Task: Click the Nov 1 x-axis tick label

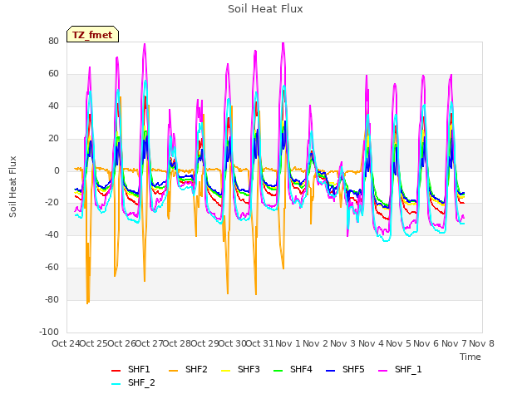Action: (x=288, y=343)
